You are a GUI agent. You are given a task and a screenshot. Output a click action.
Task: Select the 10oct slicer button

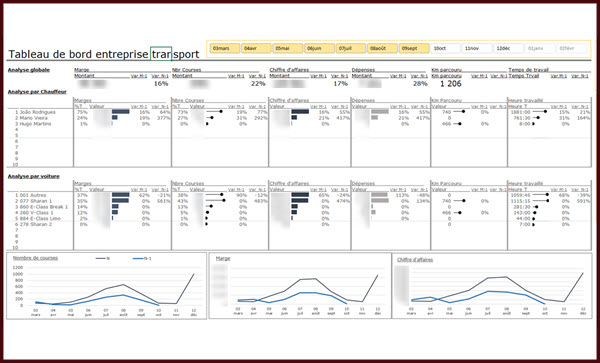(445, 49)
